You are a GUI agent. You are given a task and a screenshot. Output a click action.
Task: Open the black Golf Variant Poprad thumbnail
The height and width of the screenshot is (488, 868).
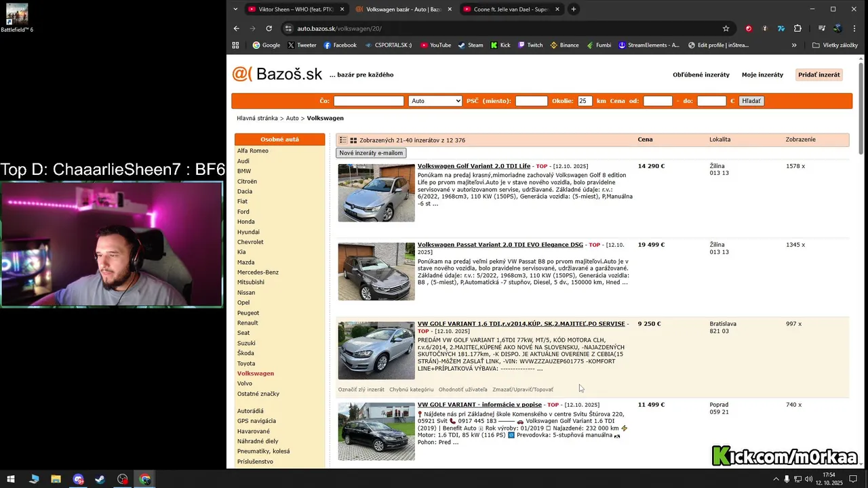coord(376,432)
